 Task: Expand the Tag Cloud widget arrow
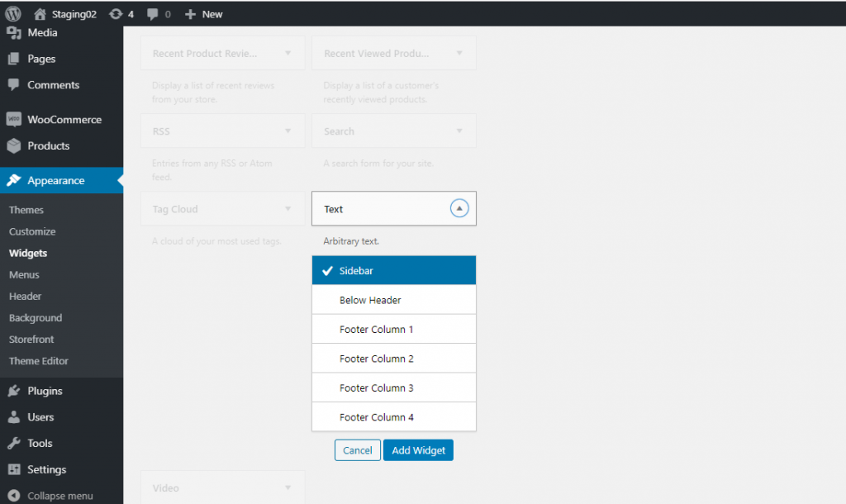point(288,208)
